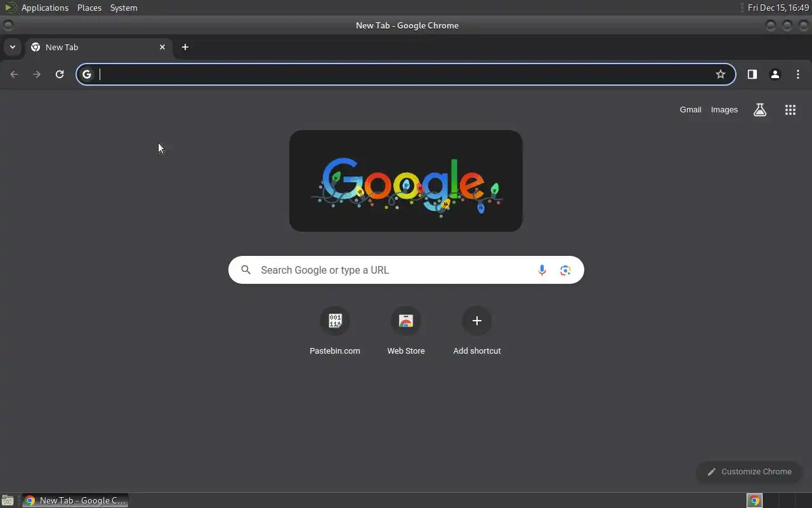Viewport: 812px width, 508px height.
Task: Click the Chrome icon in workspace switcher
Action: 754,500
